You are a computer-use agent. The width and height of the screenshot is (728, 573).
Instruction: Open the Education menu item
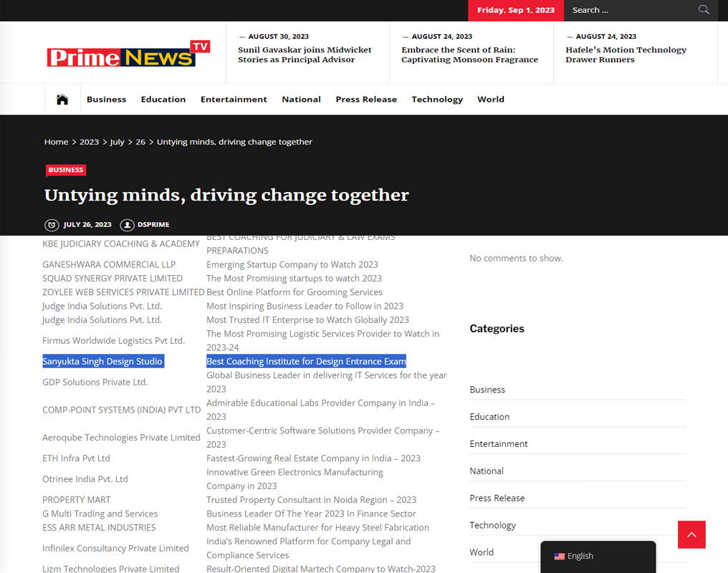pyautogui.click(x=163, y=100)
